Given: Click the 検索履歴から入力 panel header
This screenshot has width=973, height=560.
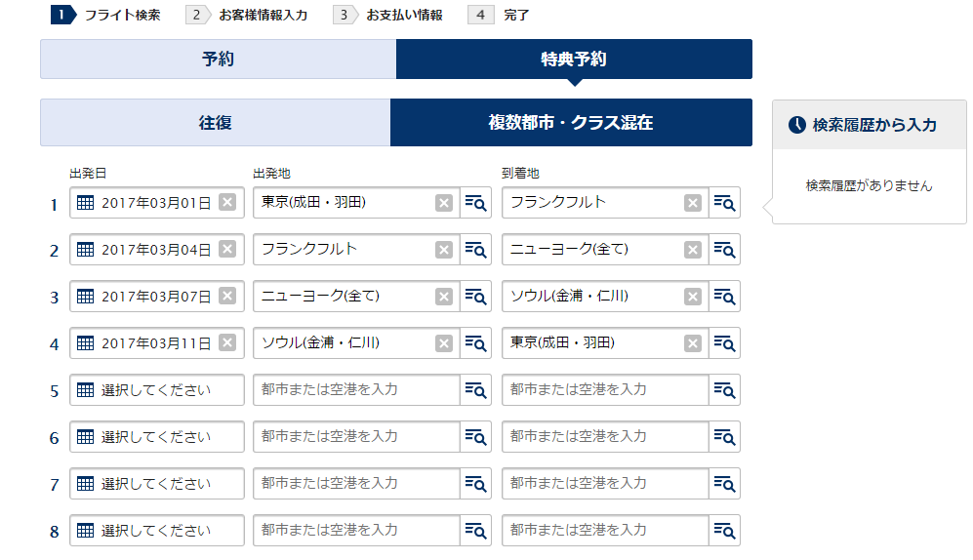Looking at the screenshot, I should 870,125.
